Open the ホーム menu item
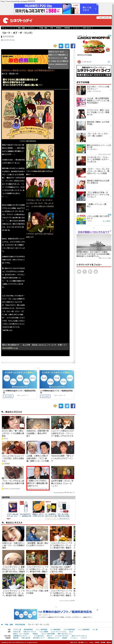This screenshot has height=644, width=114. coord(4,28)
